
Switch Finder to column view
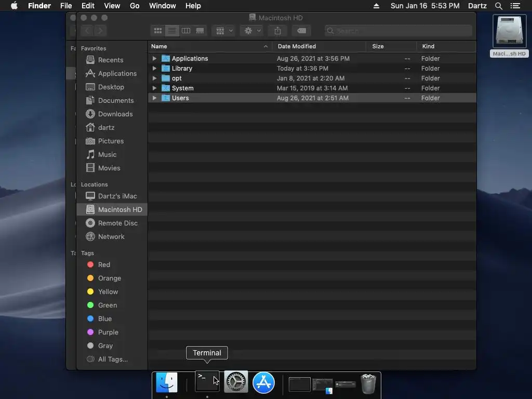pyautogui.click(x=186, y=31)
